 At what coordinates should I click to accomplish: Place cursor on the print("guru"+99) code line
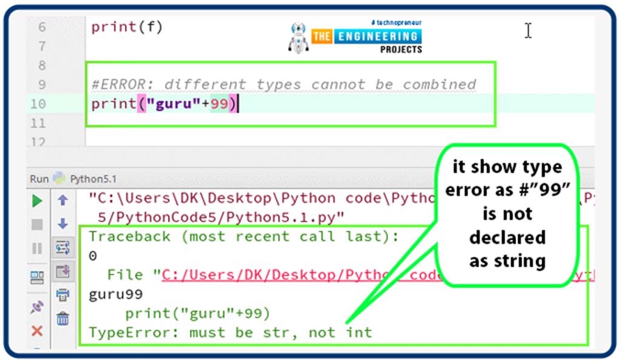point(164,104)
